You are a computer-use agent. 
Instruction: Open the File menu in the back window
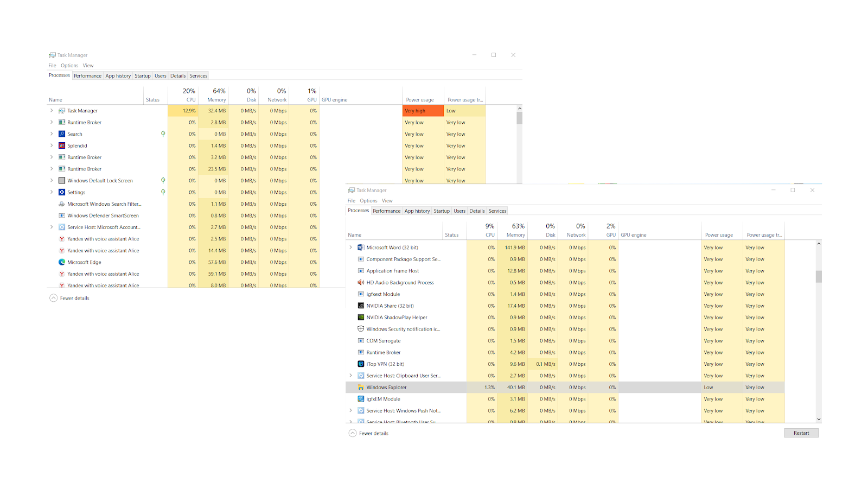[x=53, y=66]
